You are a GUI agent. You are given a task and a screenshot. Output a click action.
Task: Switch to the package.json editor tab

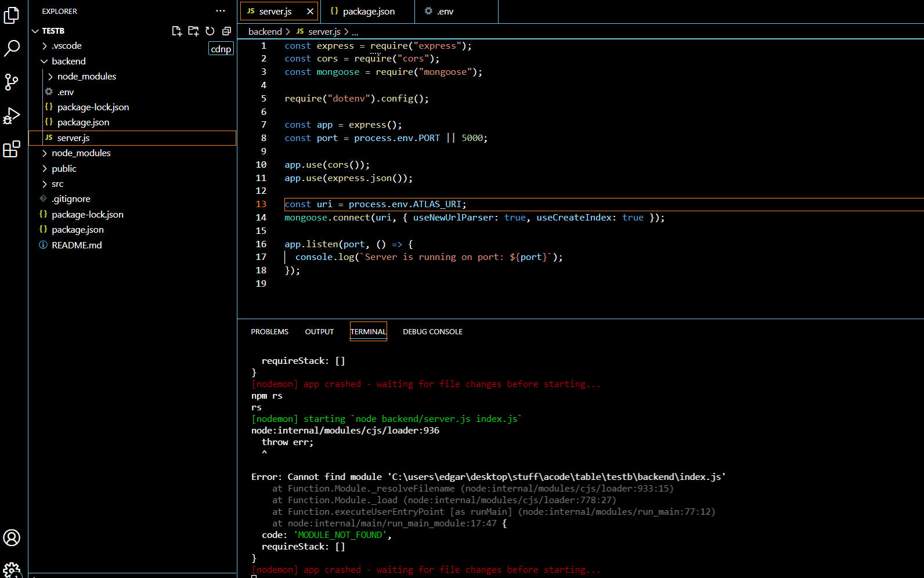(368, 12)
